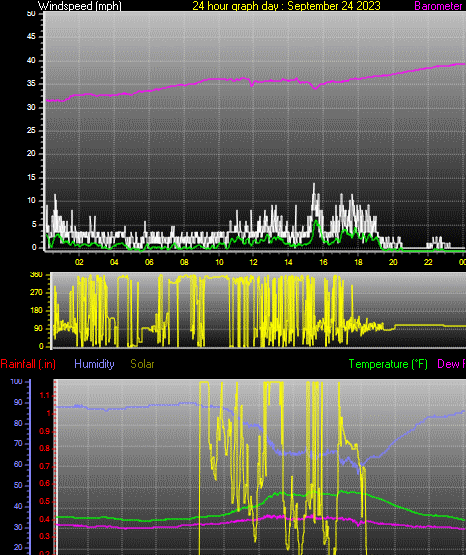Click the 100 humidity scale label
The width and height of the screenshot is (466, 555).
click(x=16, y=382)
